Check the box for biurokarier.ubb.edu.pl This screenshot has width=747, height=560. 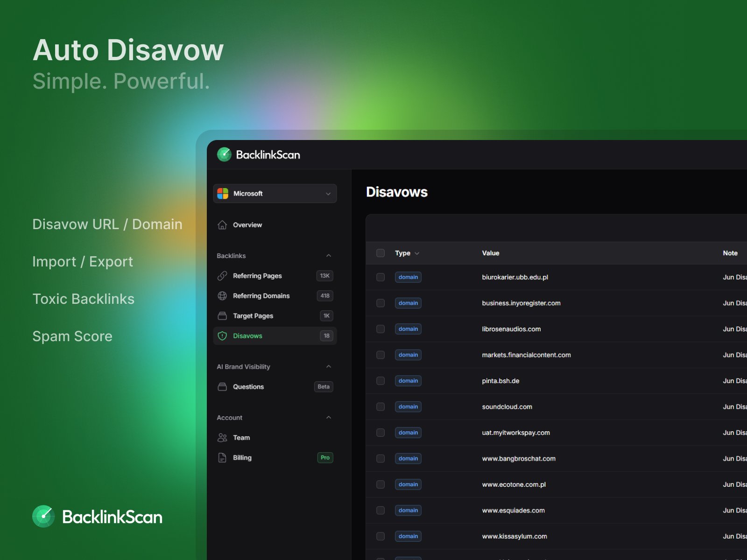(x=381, y=277)
